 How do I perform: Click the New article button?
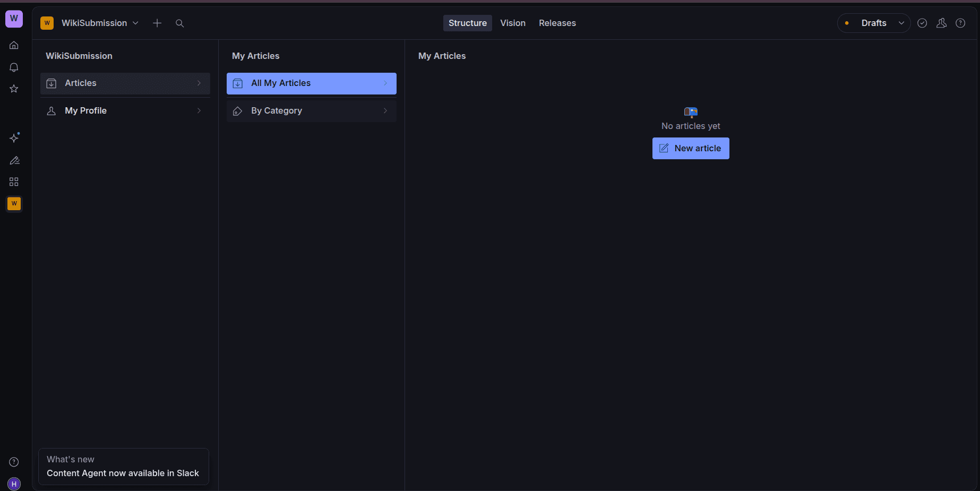[690, 149]
